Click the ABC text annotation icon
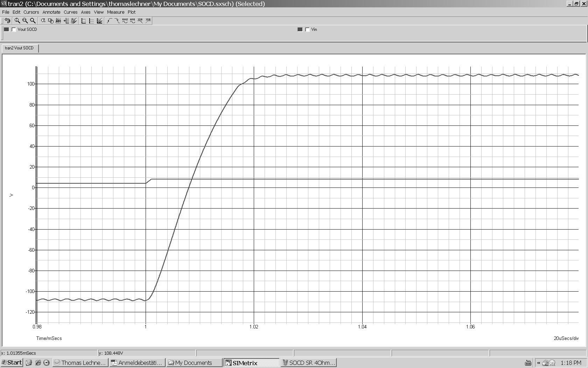The height and width of the screenshot is (368, 588). [58, 21]
